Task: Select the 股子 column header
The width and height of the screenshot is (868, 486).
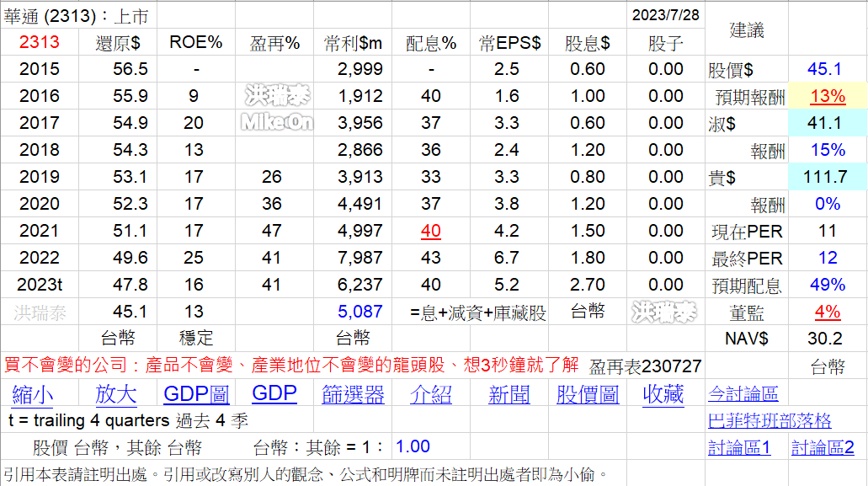Action: coord(665,43)
